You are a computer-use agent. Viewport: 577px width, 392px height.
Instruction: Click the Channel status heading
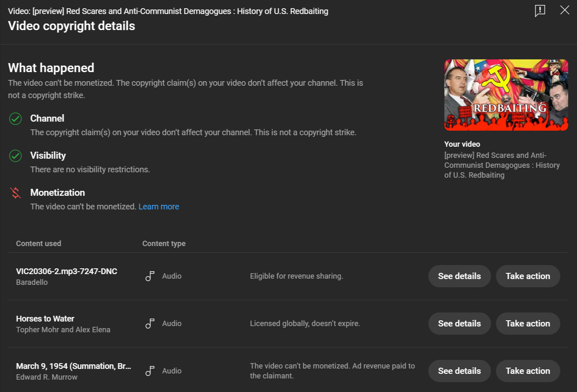click(x=47, y=118)
